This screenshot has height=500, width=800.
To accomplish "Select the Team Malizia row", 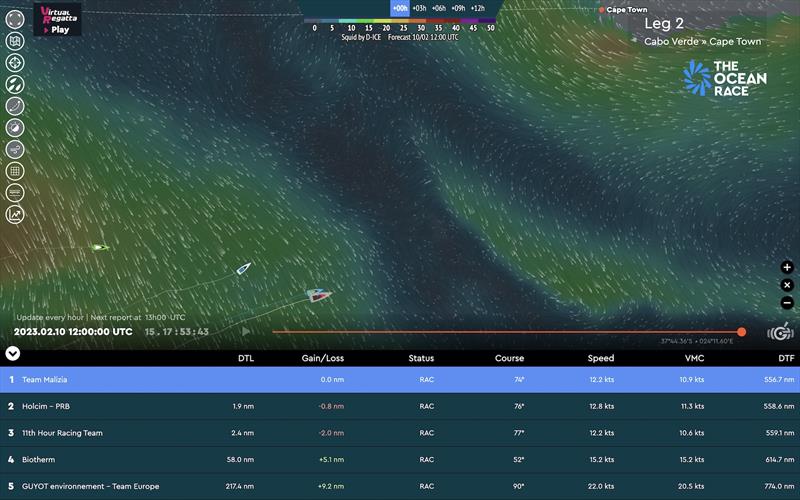I will point(400,380).
